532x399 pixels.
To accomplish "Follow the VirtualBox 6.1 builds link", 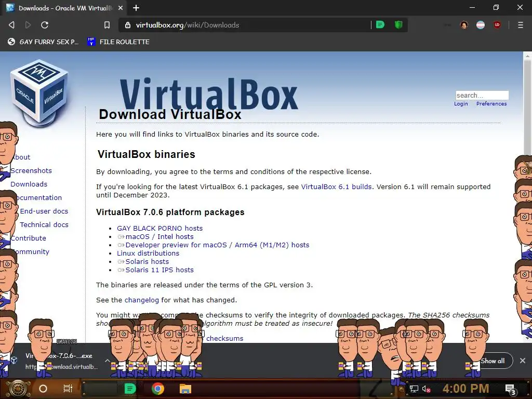I will coord(336,187).
